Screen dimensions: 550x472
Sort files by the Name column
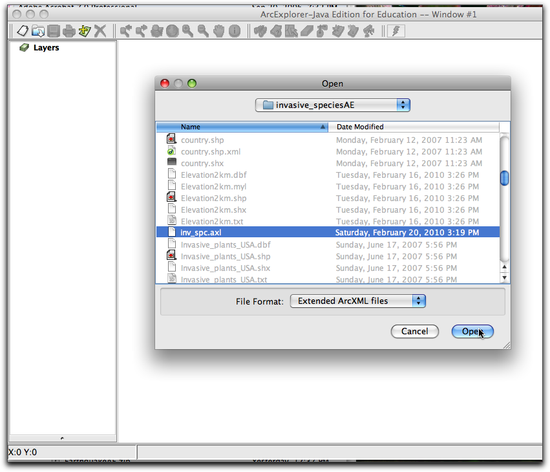(x=242, y=127)
